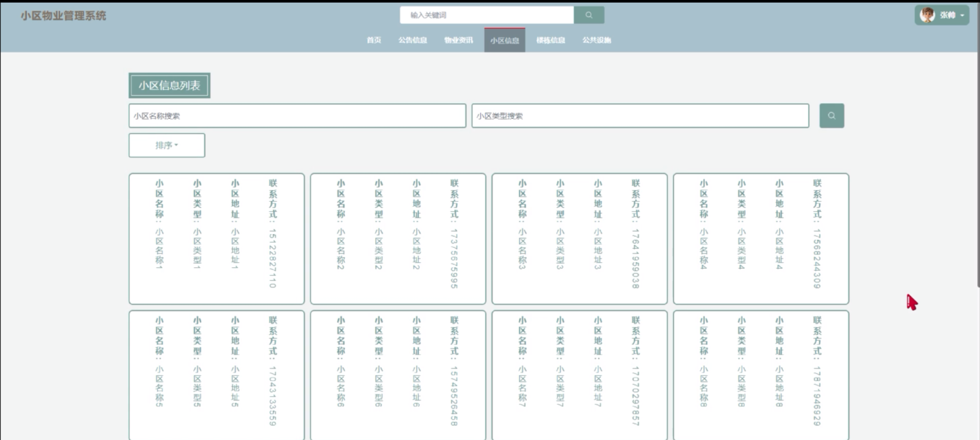Click the community list search magnifier button
Screen dimensions: 980x440
tap(831, 115)
